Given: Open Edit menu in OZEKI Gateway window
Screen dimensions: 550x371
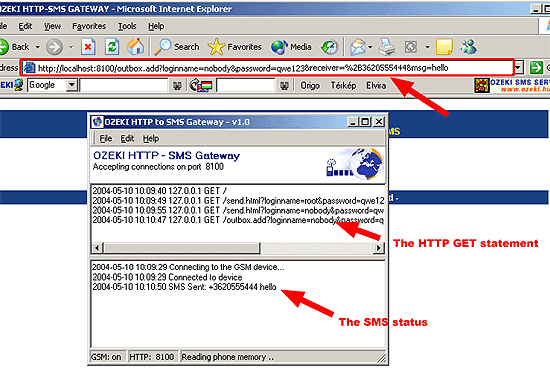Looking at the screenshot, I should 127,139.
